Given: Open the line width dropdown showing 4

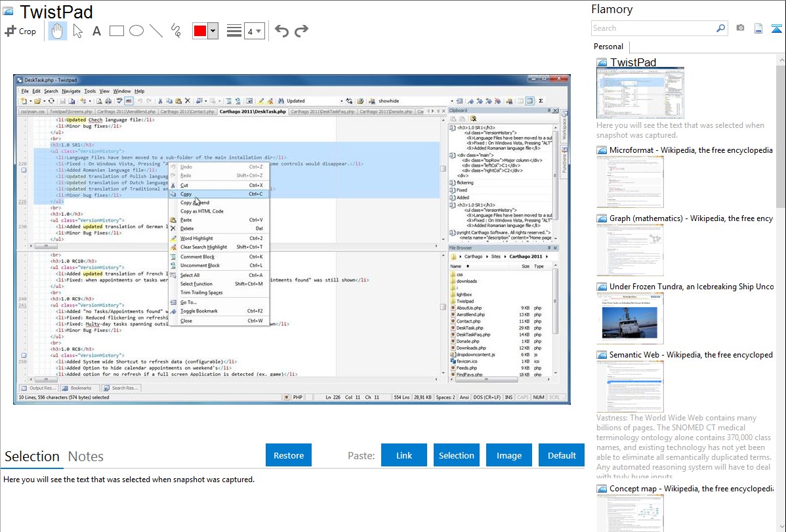Looking at the screenshot, I should pyautogui.click(x=254, y=31).
